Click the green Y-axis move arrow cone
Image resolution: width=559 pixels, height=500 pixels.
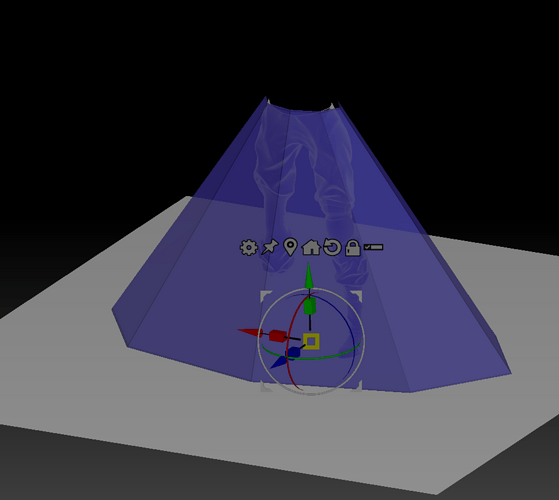click(x=309, y=275)
